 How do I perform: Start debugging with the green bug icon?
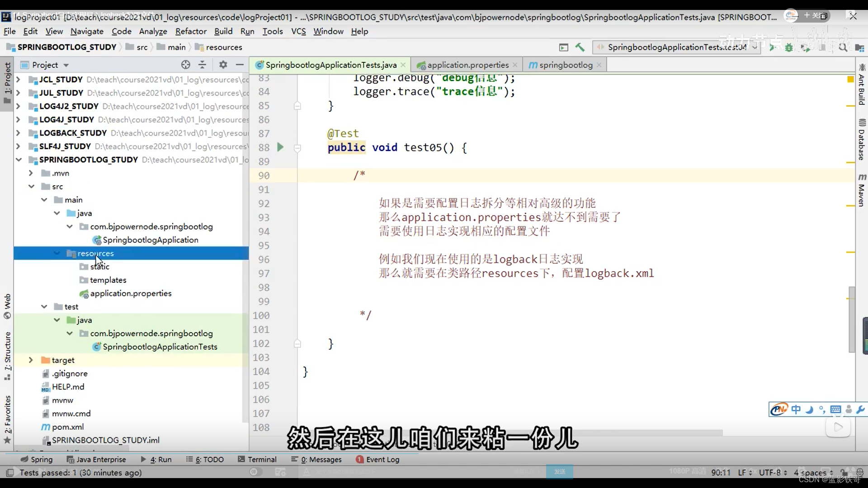(789, 47)
